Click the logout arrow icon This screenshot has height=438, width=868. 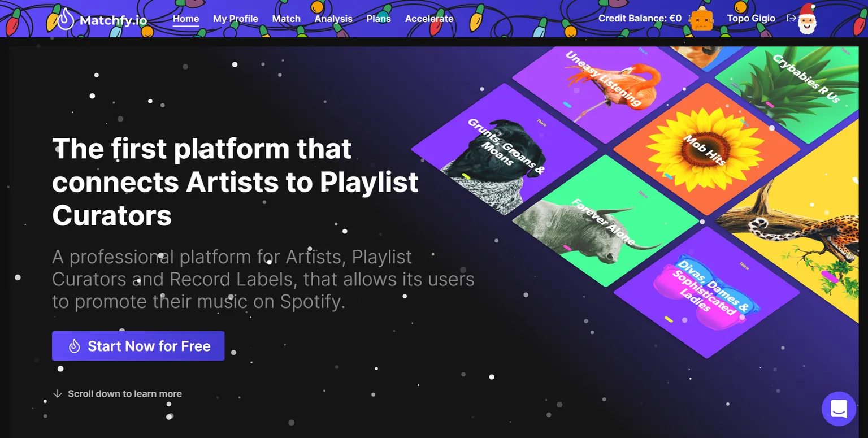point(791,18)
